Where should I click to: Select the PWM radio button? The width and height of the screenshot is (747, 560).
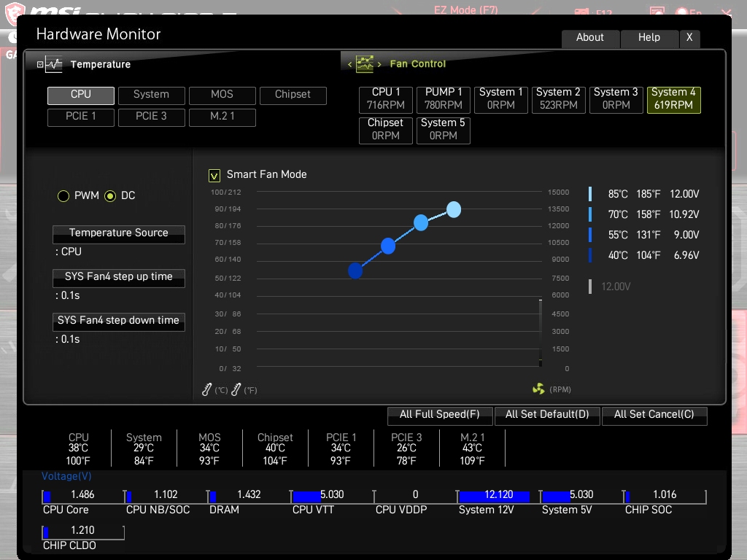tap(63, 195)
